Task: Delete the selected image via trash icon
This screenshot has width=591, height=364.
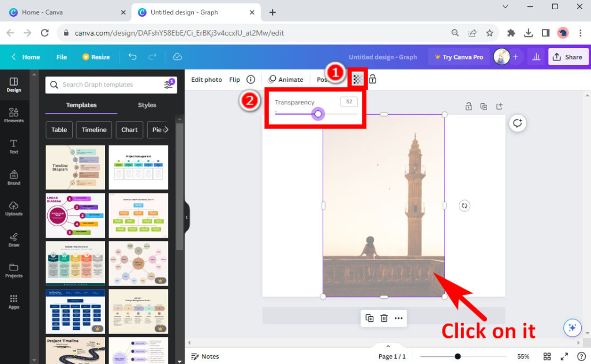Action: click(x=384, y=318)
